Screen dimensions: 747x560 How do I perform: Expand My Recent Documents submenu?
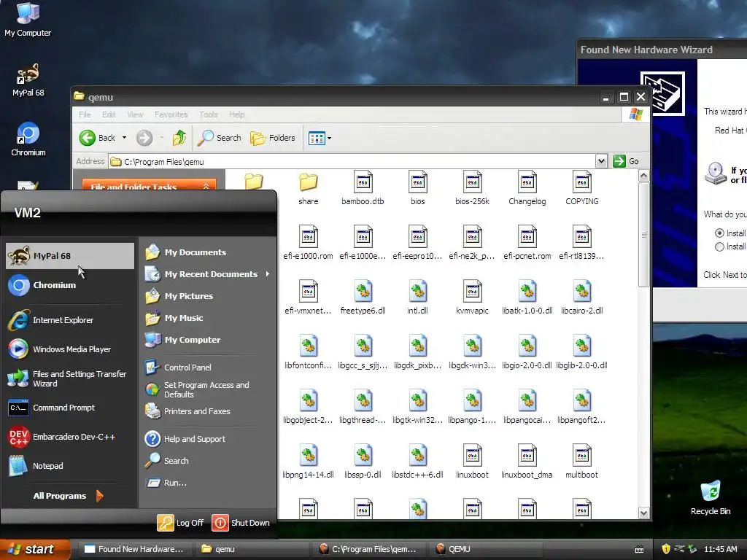[x=207, y=274]
